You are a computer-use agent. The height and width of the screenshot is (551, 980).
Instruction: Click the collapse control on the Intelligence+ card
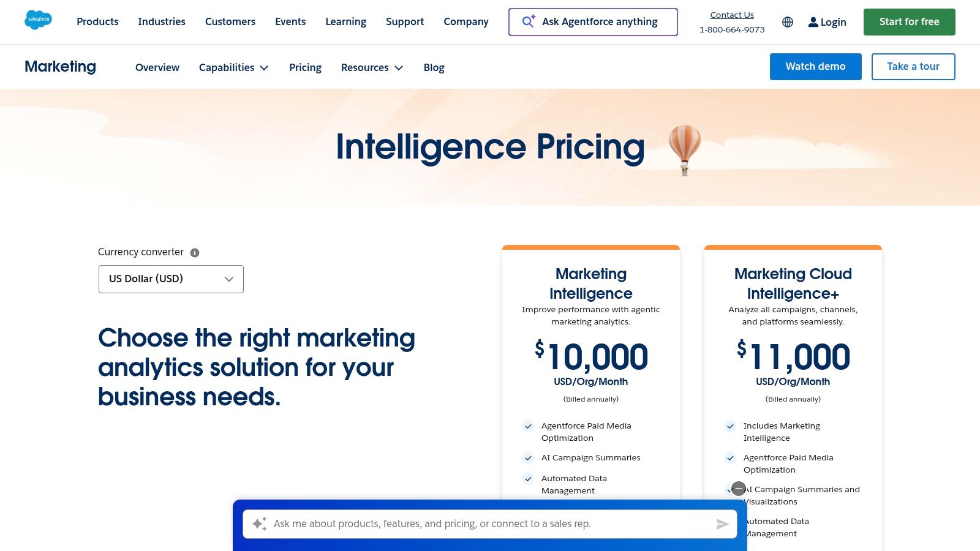point(739,489)
